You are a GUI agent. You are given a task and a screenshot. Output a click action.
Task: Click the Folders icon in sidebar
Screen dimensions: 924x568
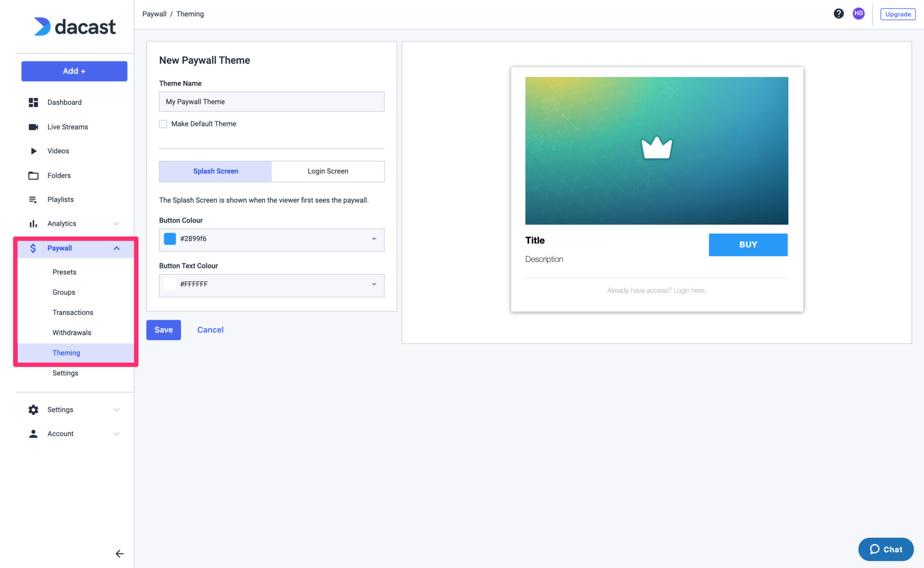[x=34, y=175]
